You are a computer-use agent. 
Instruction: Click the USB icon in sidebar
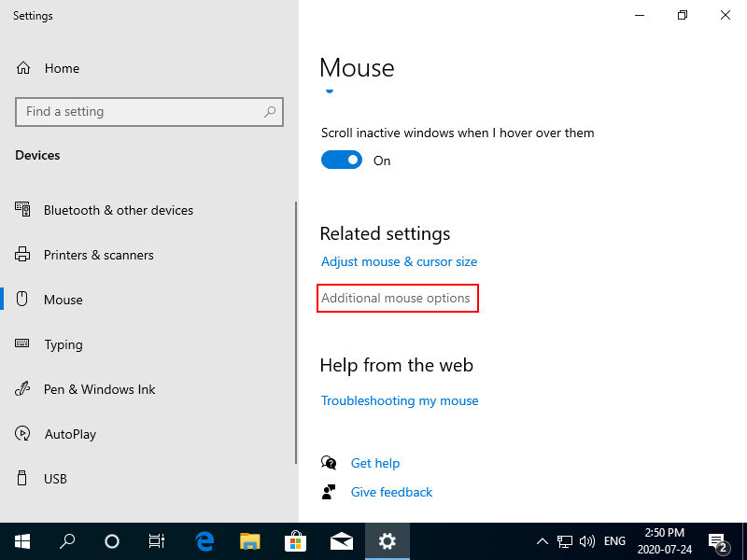[x=23, y=479]
